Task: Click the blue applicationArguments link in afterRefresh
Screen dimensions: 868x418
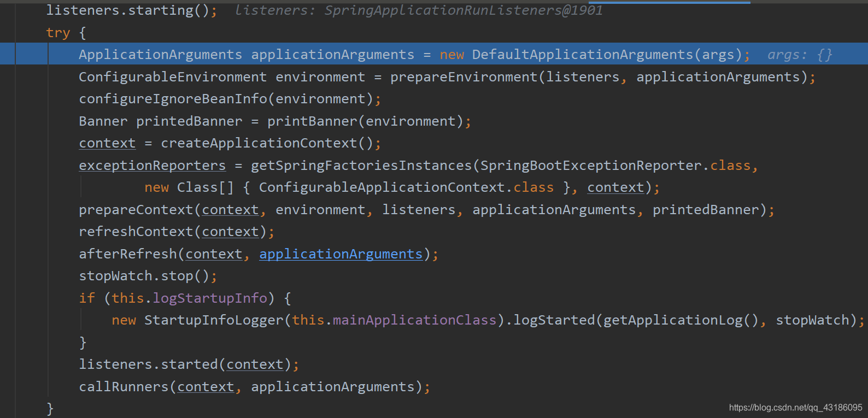Action: tap(341, 254)
